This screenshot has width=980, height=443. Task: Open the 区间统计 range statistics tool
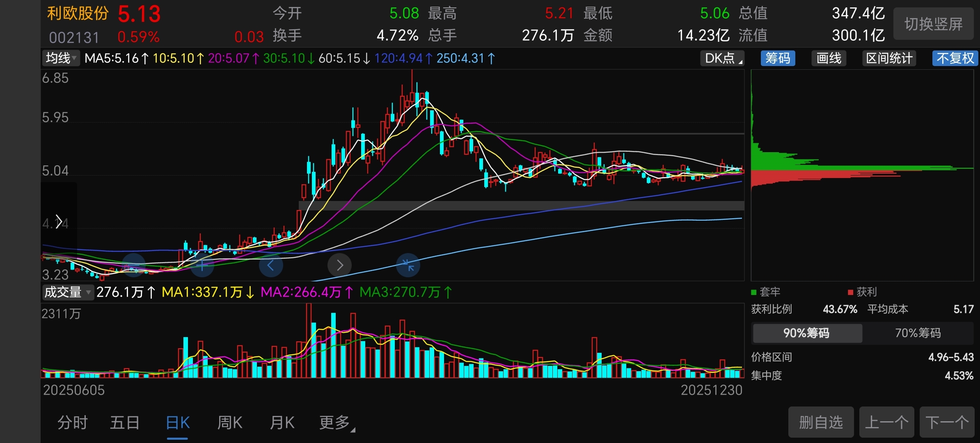(889, 58)
